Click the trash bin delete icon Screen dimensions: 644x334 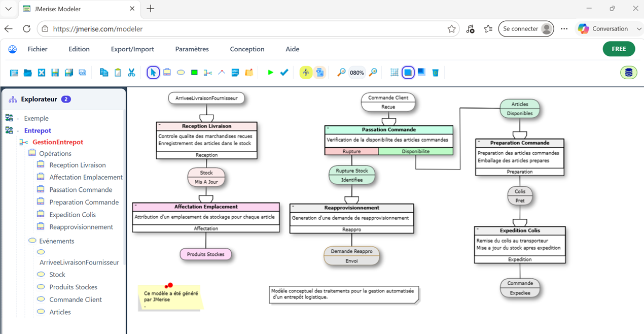(x=435, y=73)
